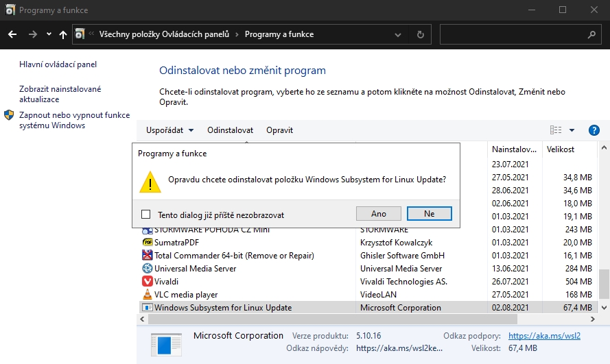The height and width of the screenshot is (364, 610).
Task: Select the STORMWARE POHODA row icon
Action: (x=148, y=230)
